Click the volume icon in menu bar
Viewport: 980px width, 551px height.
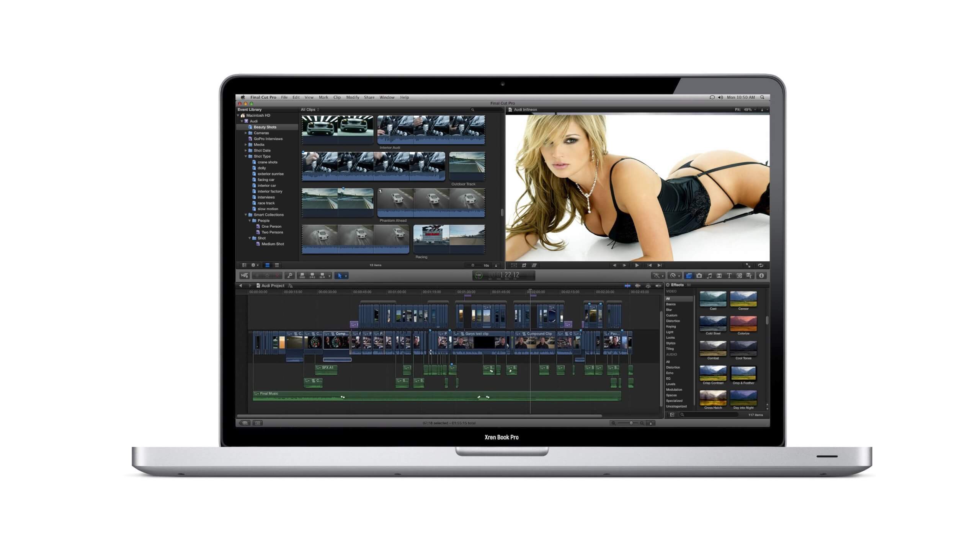[720, 97]
